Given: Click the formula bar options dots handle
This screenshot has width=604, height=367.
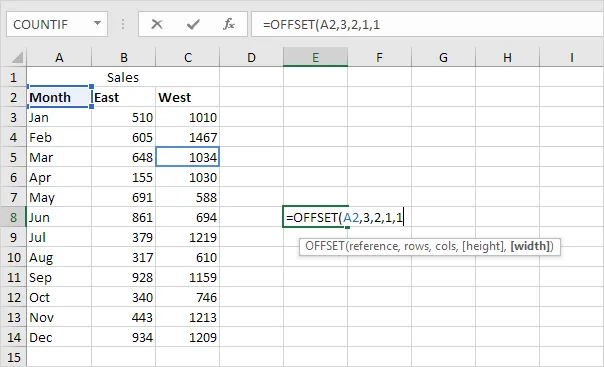Looking at the screenshot, I should click(x=123, y=24).
